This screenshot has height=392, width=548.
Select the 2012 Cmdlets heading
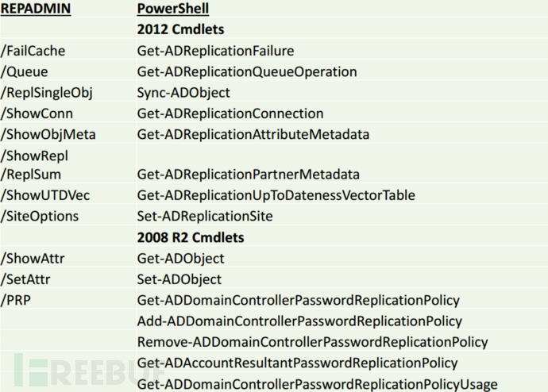point(180,29)
